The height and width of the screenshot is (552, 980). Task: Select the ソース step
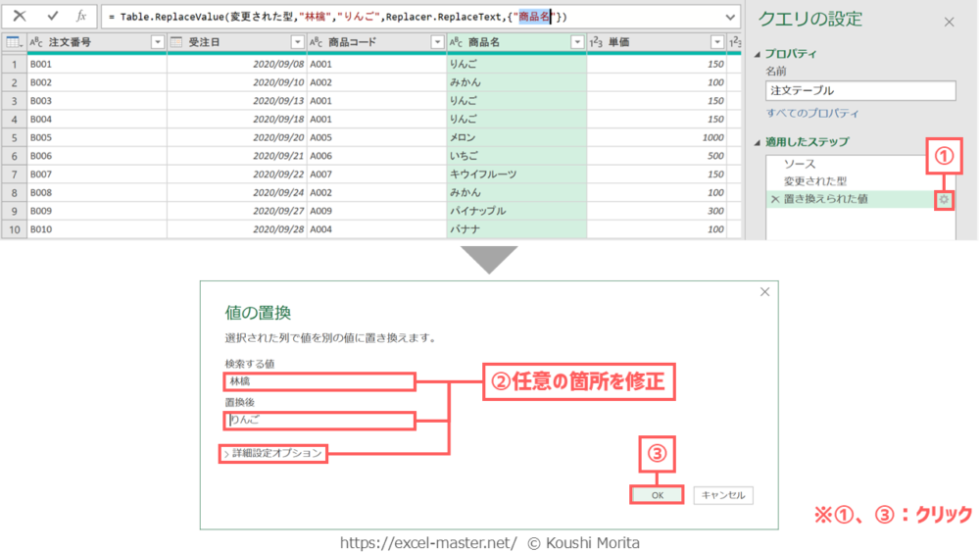coord(799,164)
